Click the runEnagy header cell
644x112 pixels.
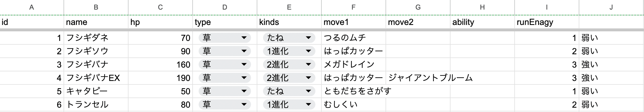tap(547, 22)
